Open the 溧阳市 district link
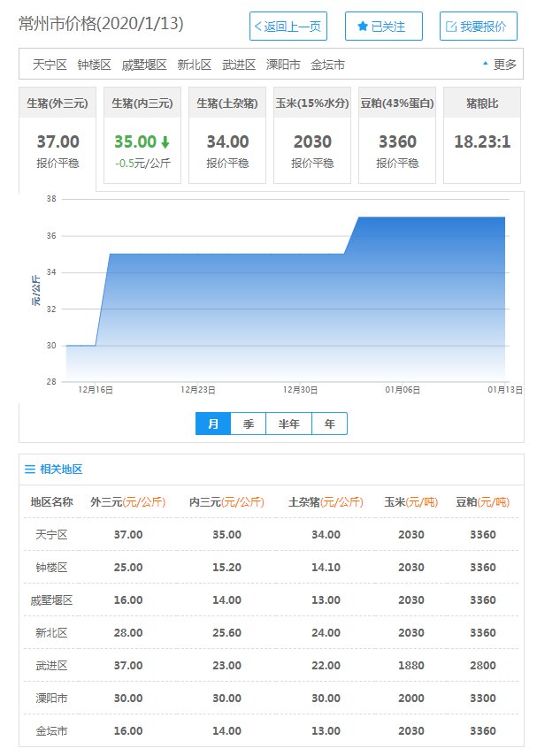 283,65
